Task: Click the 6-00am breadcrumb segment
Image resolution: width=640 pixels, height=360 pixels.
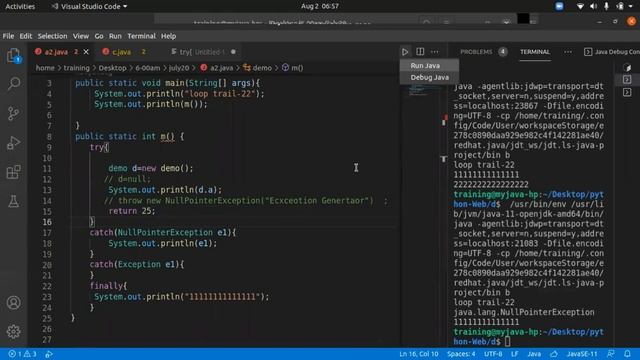Action: coord(148,68)
